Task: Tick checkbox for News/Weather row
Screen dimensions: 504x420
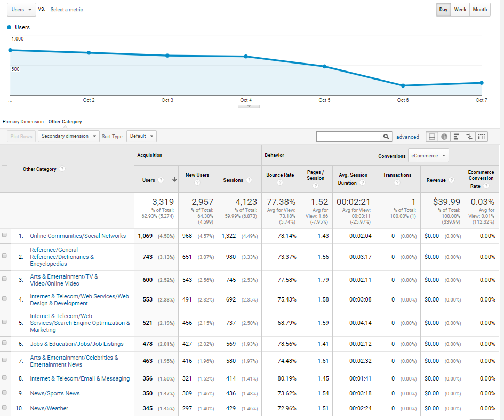Action: (x=5, y=408)
